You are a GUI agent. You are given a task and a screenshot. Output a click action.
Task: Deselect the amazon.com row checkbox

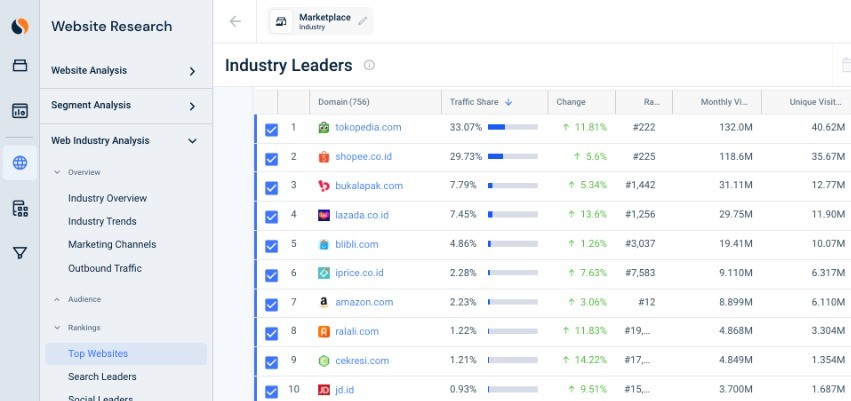pyautogui.click(x=271, y=303)
